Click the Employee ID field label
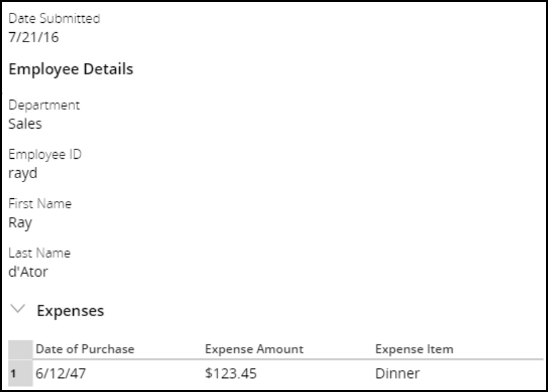548x392 pixels. (44, 155)
